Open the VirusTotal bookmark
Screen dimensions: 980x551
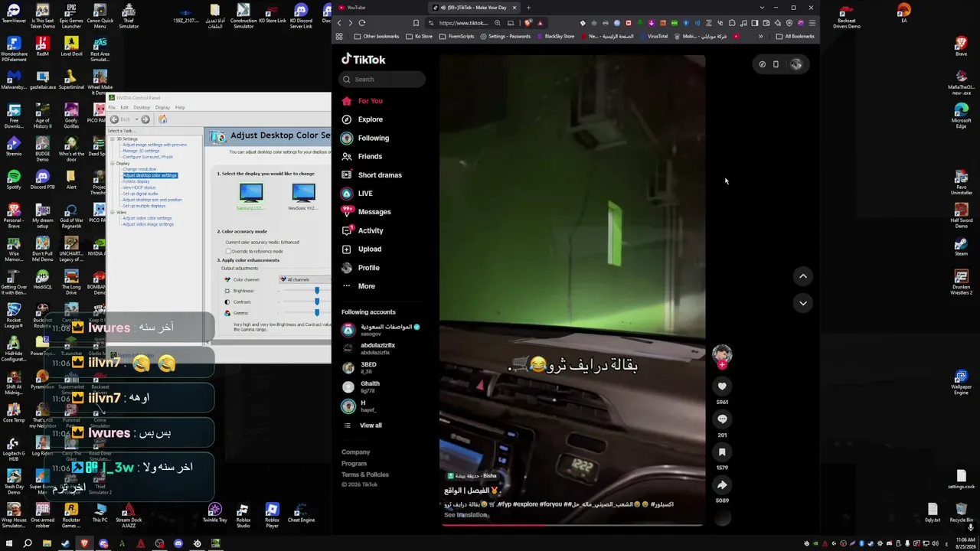[x=653, y=36]
